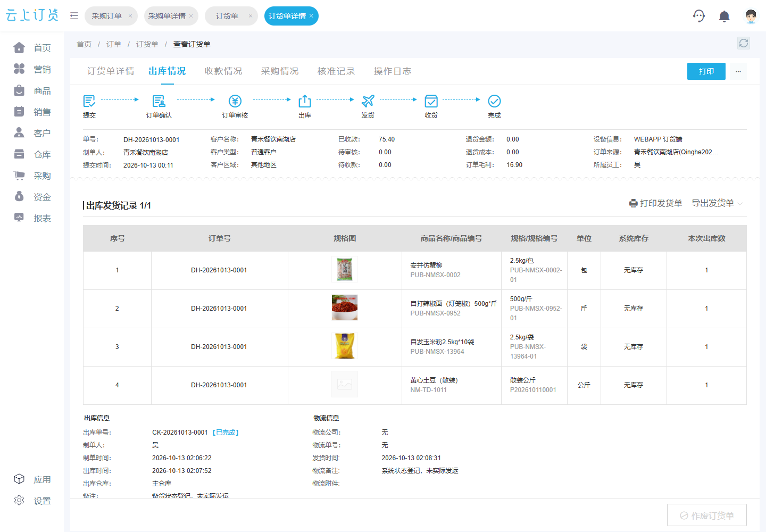Click the blue 打印 button
Image resolution: width=766 pixels, height=532 pixels.
coord(706,71)
